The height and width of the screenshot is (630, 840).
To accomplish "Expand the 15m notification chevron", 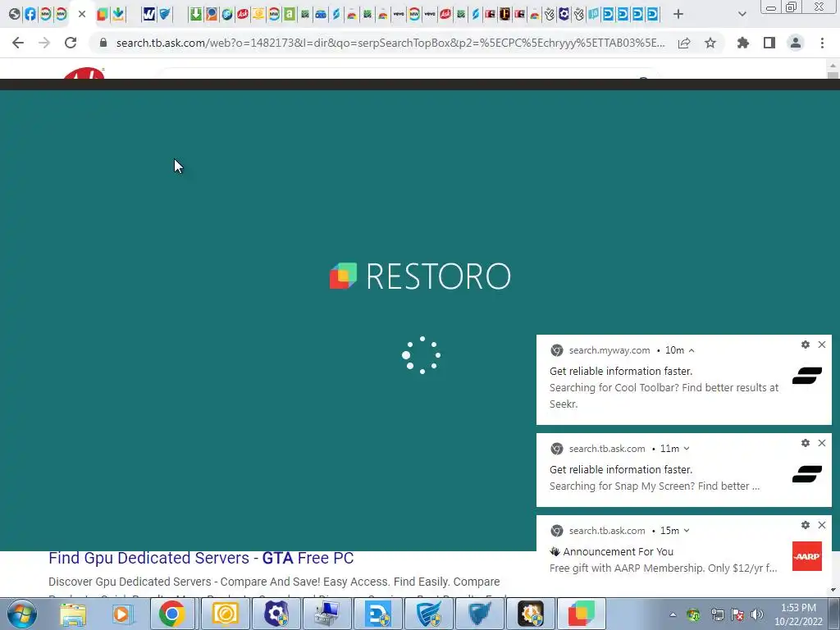I will 687,531.
